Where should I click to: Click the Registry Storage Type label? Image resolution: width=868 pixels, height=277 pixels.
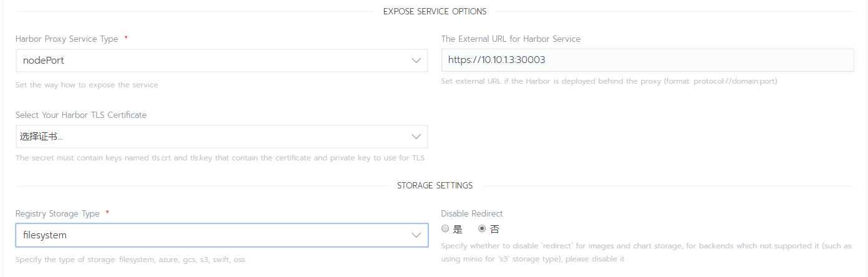click(x=57, y=213)
